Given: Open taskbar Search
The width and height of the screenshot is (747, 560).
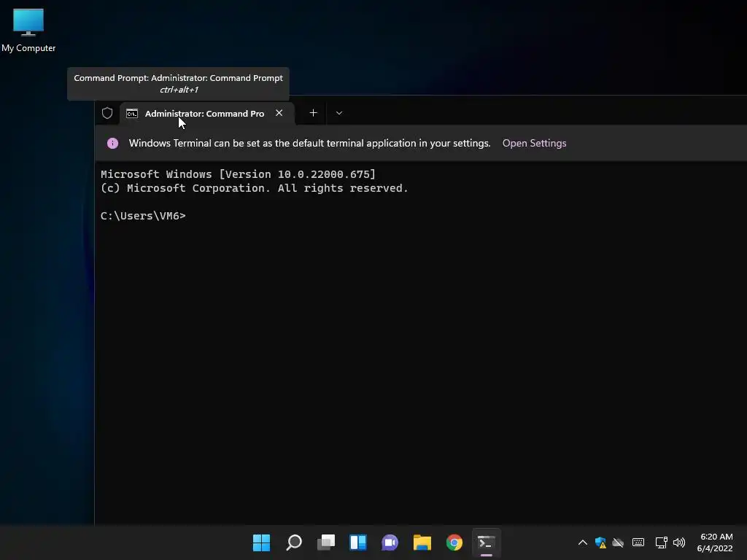Looking at the screenshot, I should (294, 542).
